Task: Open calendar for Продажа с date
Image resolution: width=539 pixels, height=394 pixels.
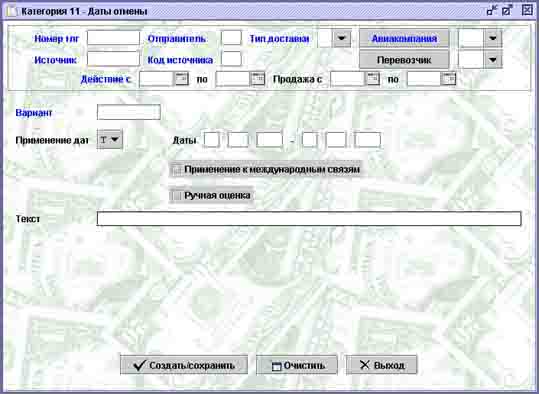Action: coord(372,79)
